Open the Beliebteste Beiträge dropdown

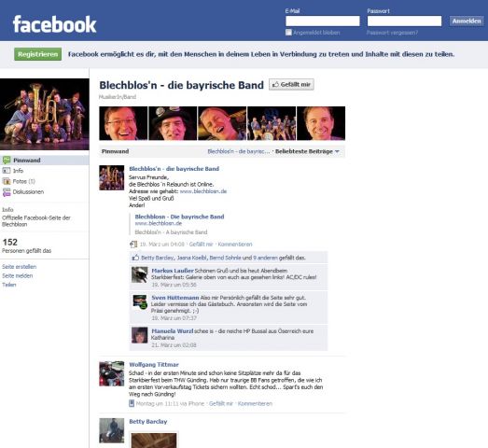(x=307, y=151)
